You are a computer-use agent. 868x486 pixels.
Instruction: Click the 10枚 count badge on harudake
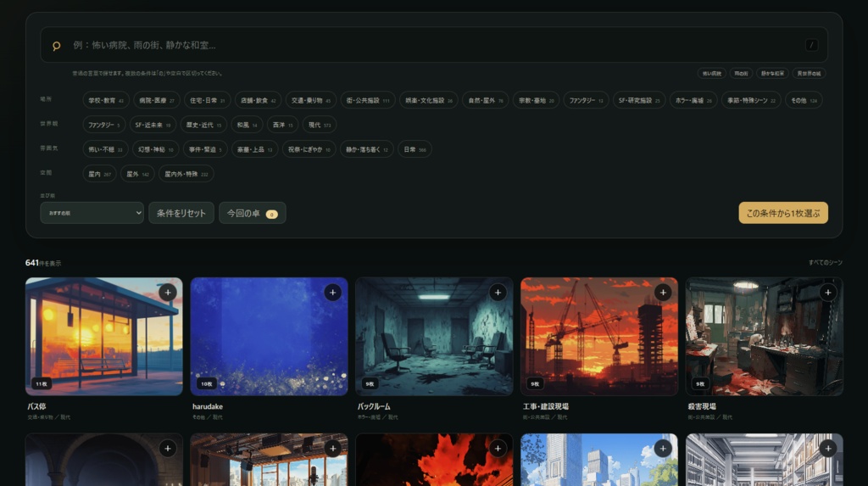(x=207, y=383)
